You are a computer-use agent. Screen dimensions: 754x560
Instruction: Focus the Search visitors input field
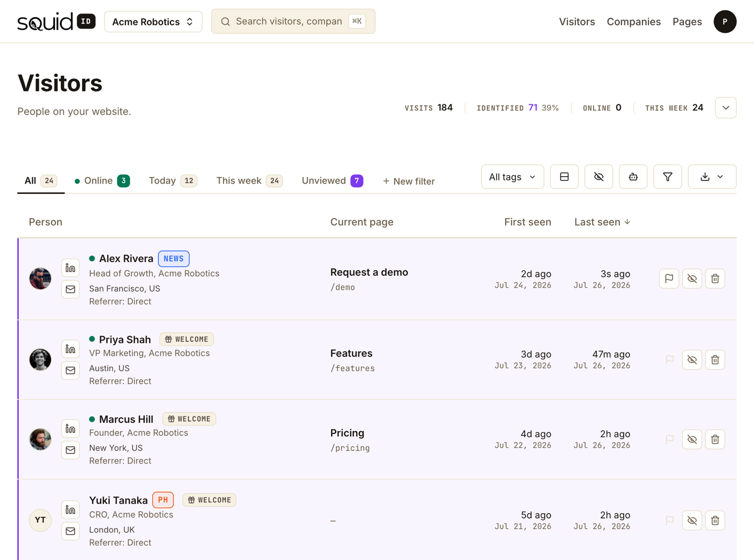click(293, 22)
